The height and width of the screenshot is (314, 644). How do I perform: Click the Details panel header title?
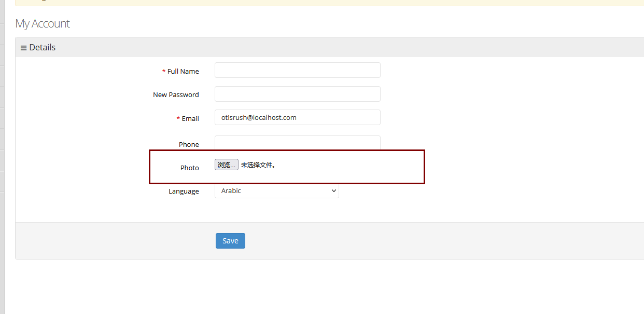42,47
